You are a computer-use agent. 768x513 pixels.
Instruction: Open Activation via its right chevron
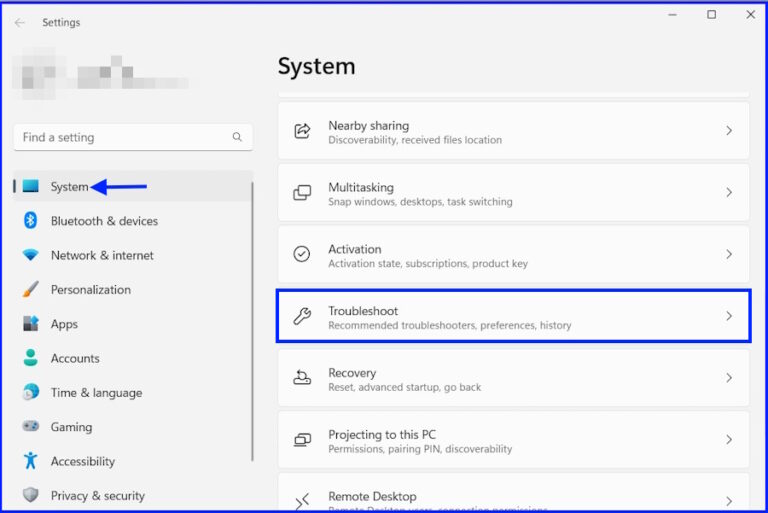729,254
